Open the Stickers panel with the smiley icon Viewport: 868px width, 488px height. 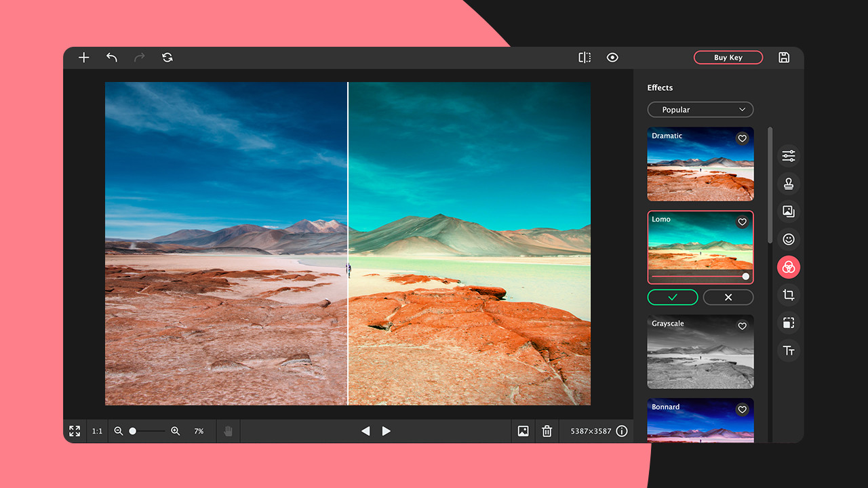coord(789,239)
